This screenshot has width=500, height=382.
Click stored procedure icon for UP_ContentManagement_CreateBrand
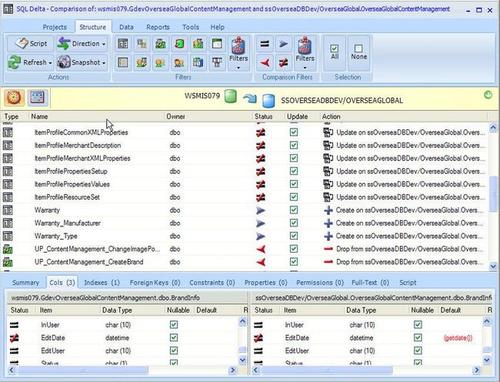coord(8,262)
